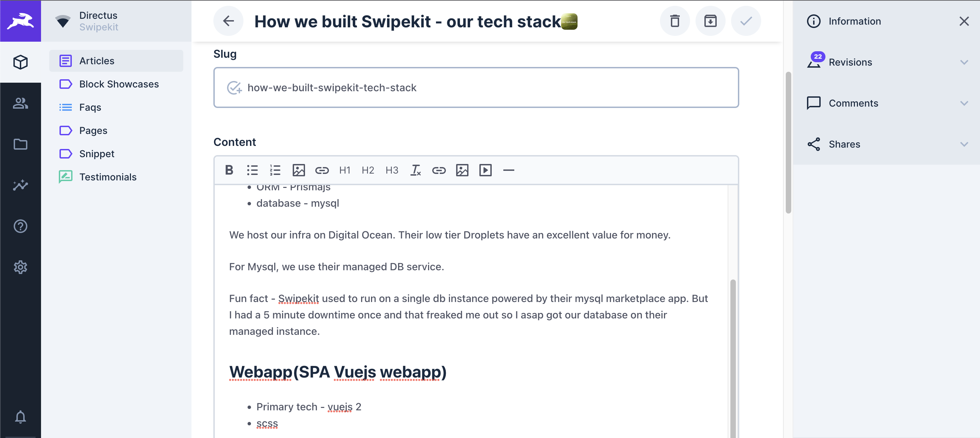Select the Pages collection
980x438 pixels.
(116, 131)
